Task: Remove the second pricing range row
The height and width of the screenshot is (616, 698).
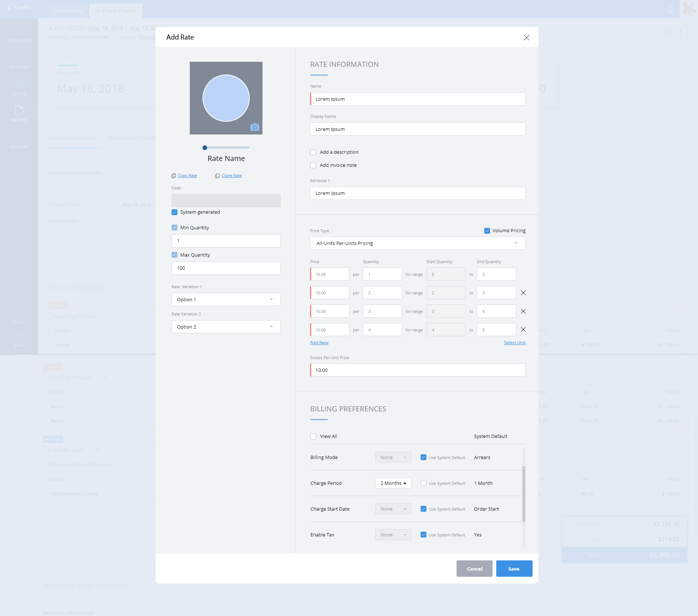Action: tap(523, 293)
